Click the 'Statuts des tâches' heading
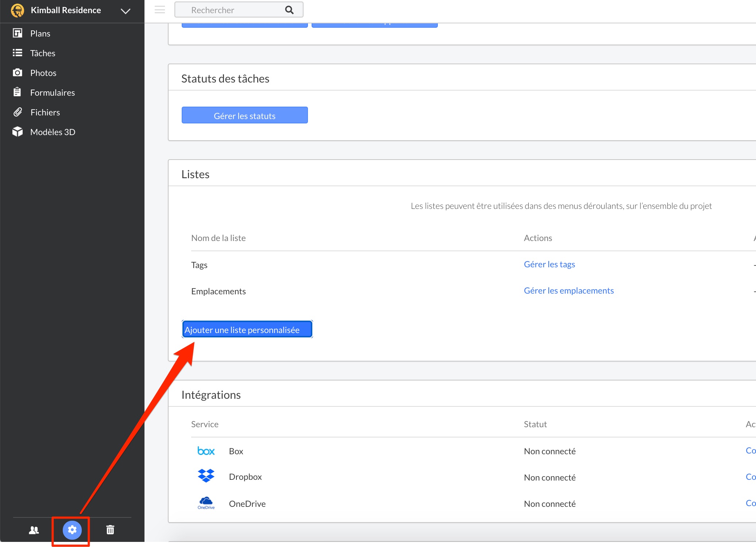This screenshot has height=547, width=756. pyautogui.click(x=225, y=79)
